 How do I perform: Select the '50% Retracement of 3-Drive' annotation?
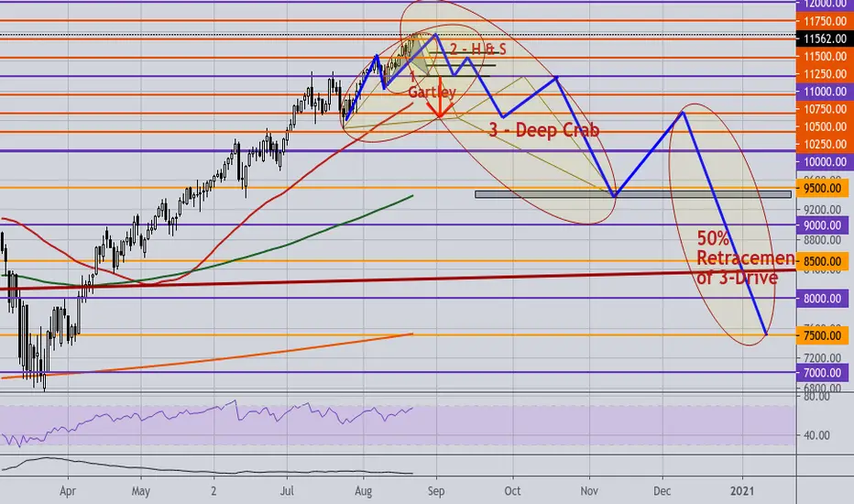pos(745,258)
